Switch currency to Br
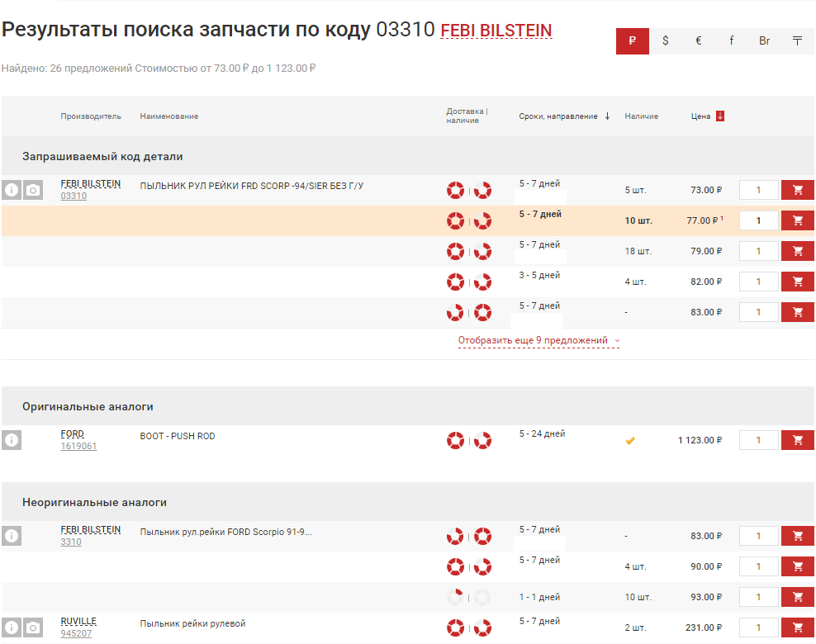The width and height of the screenshot is (816, 644). [x=765, y=41]
